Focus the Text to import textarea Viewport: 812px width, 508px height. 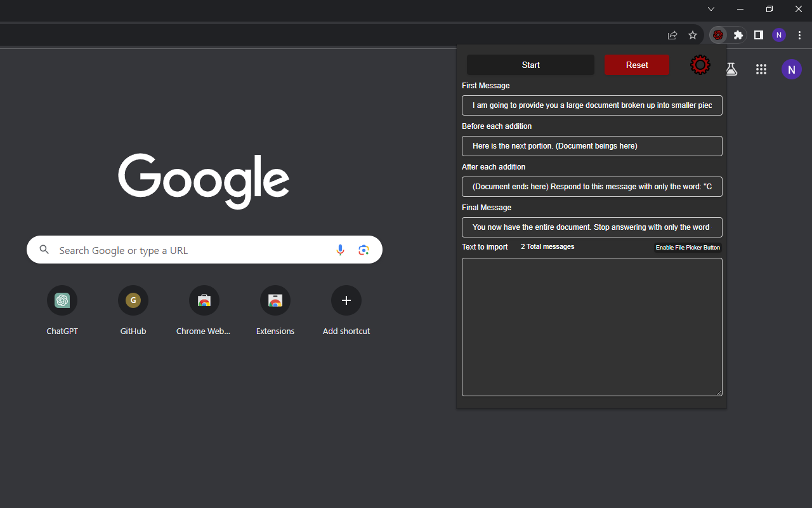pos(591,326)
